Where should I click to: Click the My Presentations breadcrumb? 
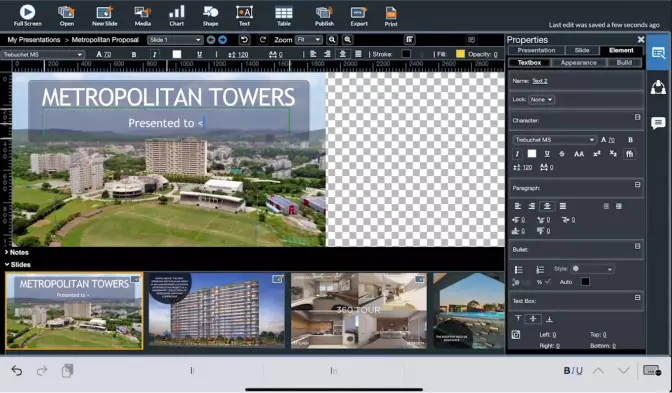(34, 40)
